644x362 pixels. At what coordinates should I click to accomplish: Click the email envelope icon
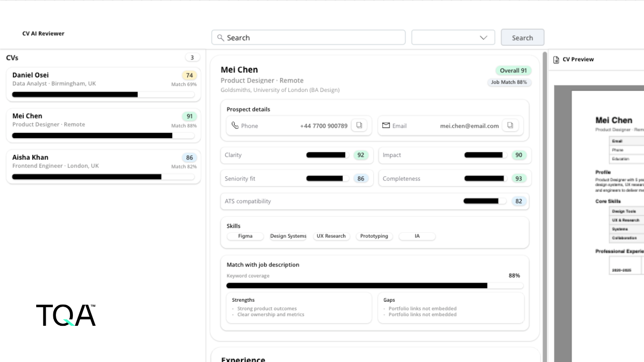point(386,126)
